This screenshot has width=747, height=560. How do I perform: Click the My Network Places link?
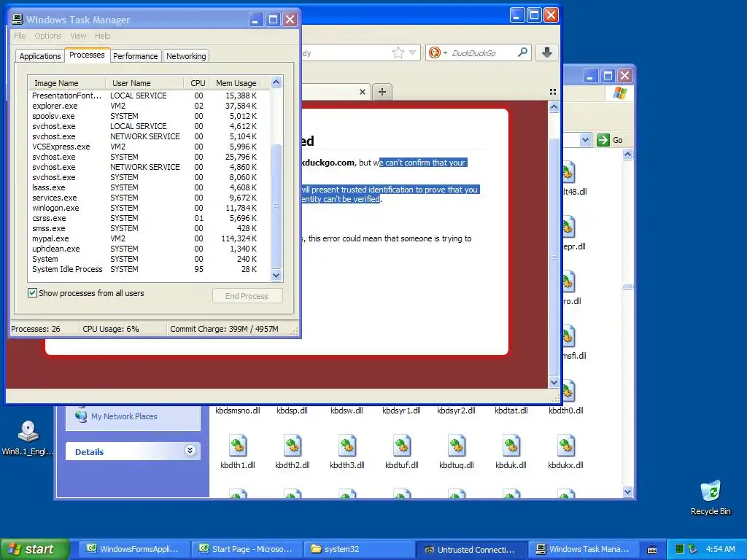(124, 416)
